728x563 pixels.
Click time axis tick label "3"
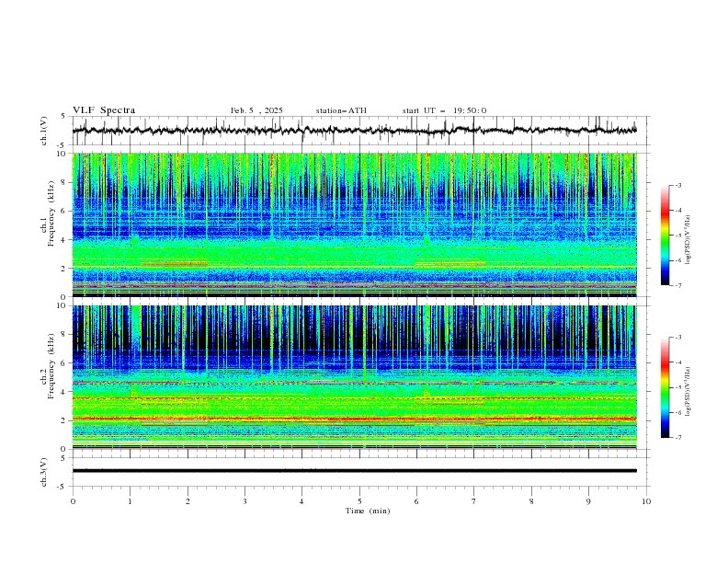[x=245, y=501]
